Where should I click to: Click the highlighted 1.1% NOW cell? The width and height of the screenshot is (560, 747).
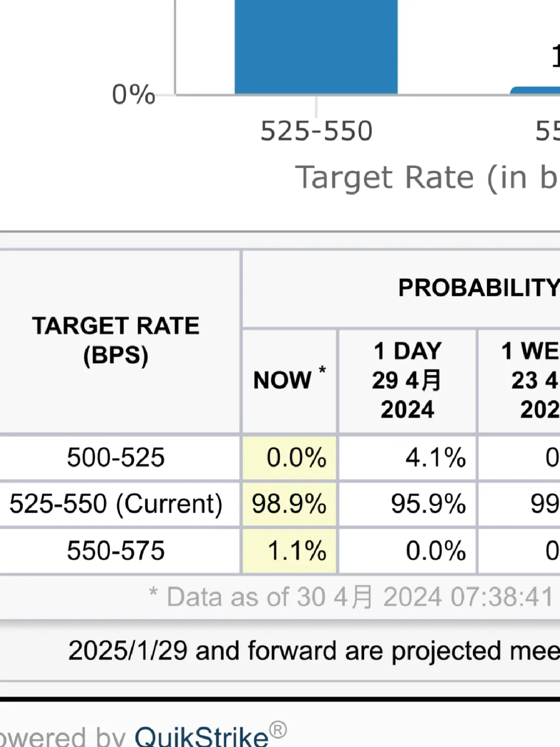[289, 551]
